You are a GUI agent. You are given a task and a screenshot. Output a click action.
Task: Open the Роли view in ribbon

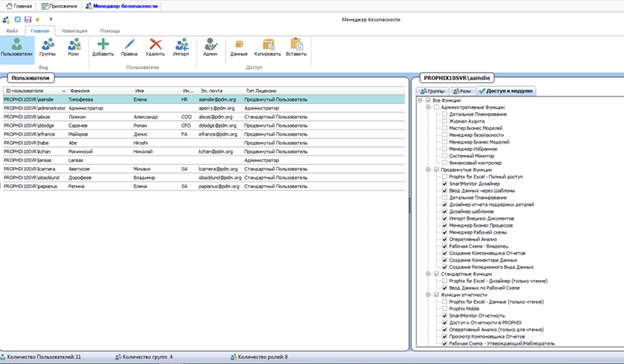click(74, 48)
